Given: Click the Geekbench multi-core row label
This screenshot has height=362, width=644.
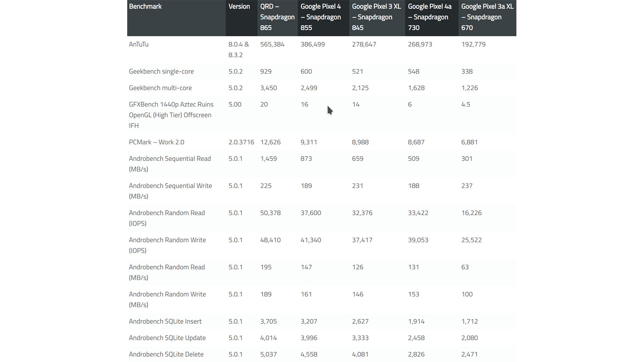Looking at the screenshot, I should 160,88.
